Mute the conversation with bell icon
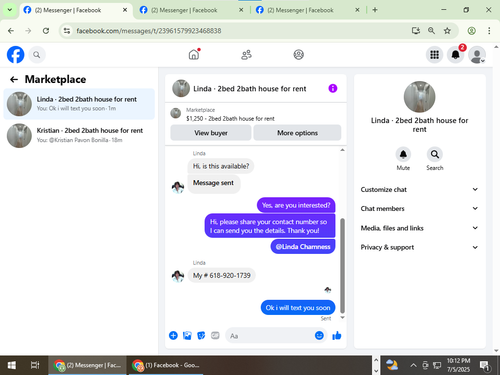 coord(403,154)
